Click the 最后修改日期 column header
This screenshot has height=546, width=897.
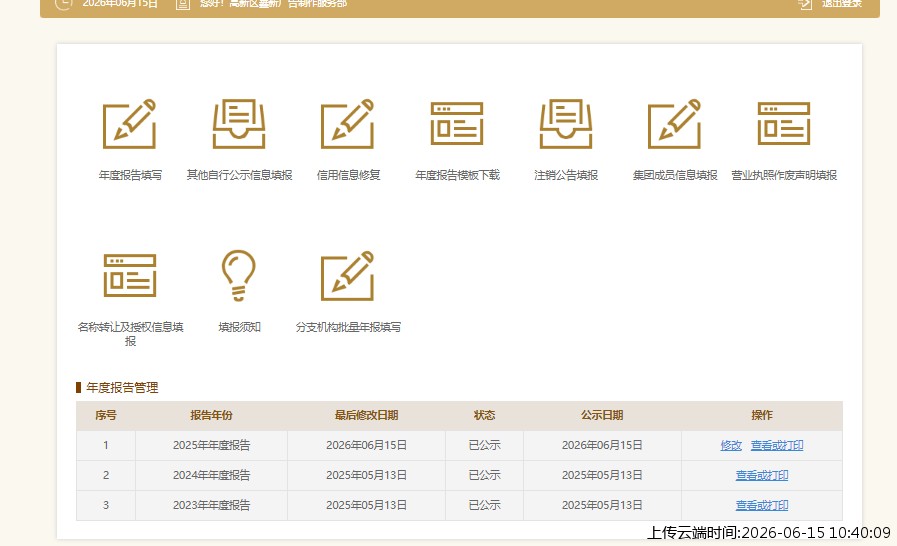366,416
